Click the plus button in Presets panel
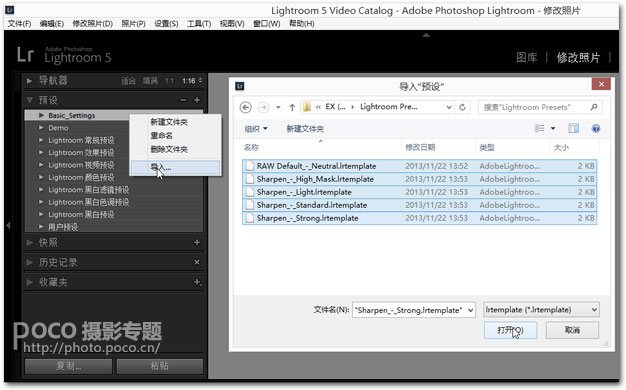626x390 pixels. coord(197,100)
